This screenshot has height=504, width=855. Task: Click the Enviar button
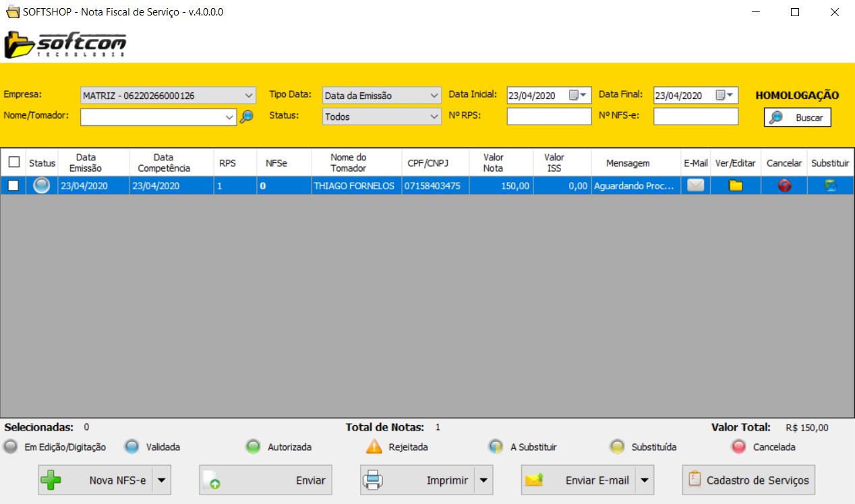click(x=266, y=480)
